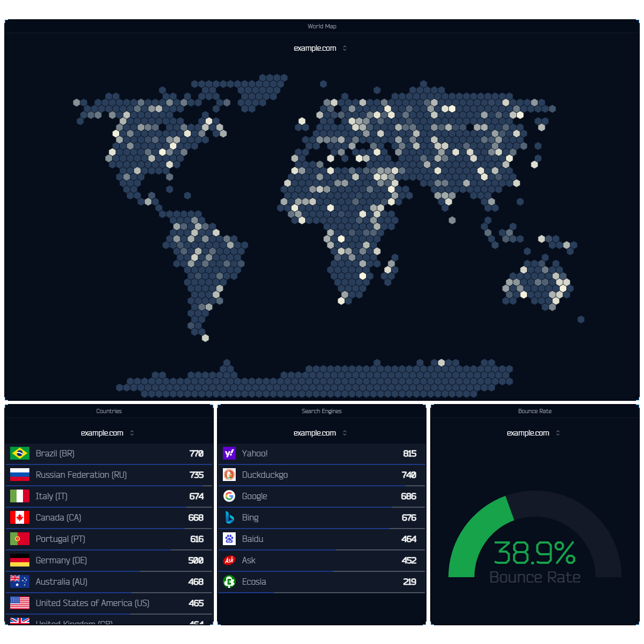Open the Bounce Rate example.com selector

click(533, 433)
